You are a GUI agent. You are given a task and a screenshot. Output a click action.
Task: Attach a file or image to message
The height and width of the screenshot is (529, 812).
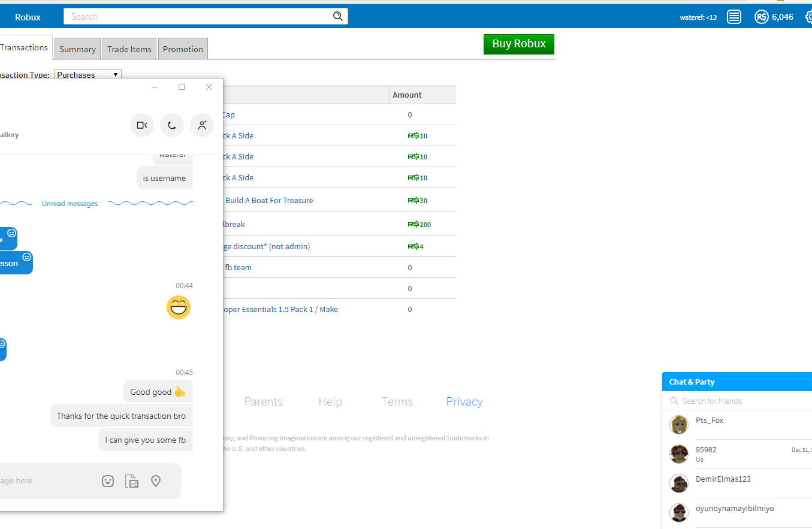[132, 481]
